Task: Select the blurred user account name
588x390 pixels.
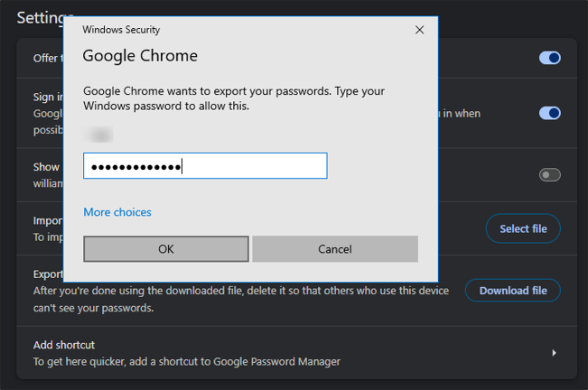Action: [x=99, y=135]
